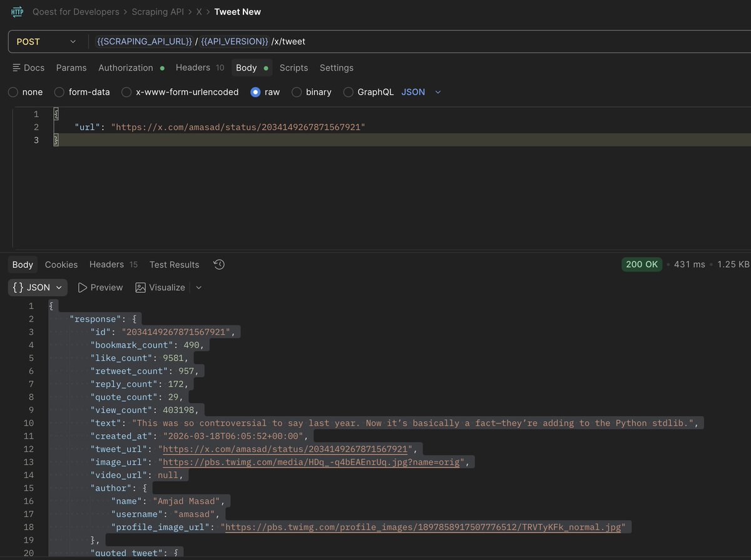Open the tweet_url link in response

(x=285, y=449)
